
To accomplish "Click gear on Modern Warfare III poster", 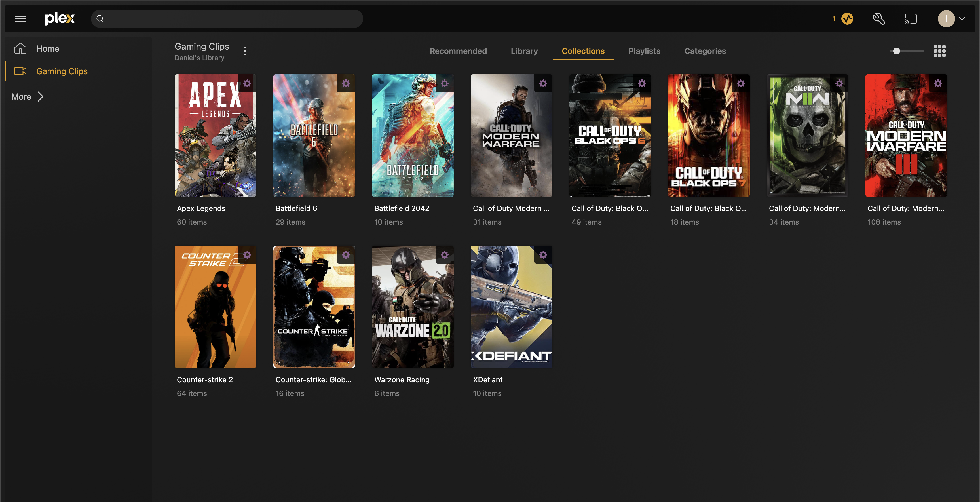I will pyautogui.click(x=938, y=83).
